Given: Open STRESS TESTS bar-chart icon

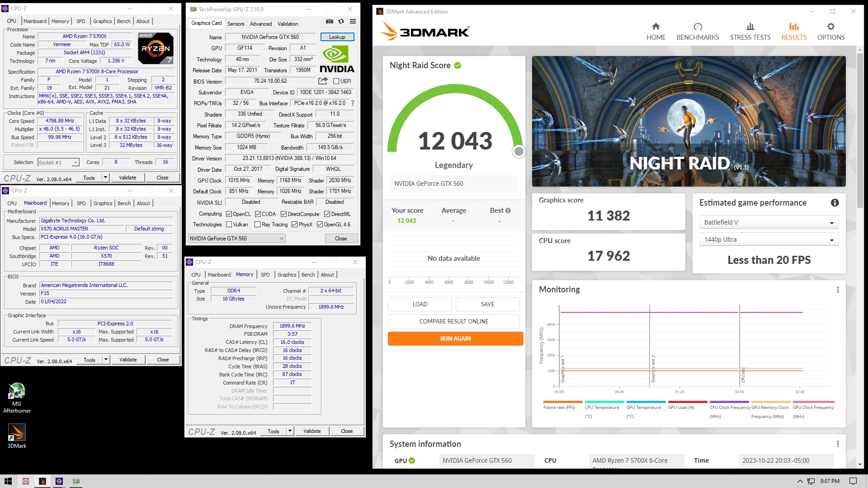Looking at the screenshot, I should click(750, 27).
